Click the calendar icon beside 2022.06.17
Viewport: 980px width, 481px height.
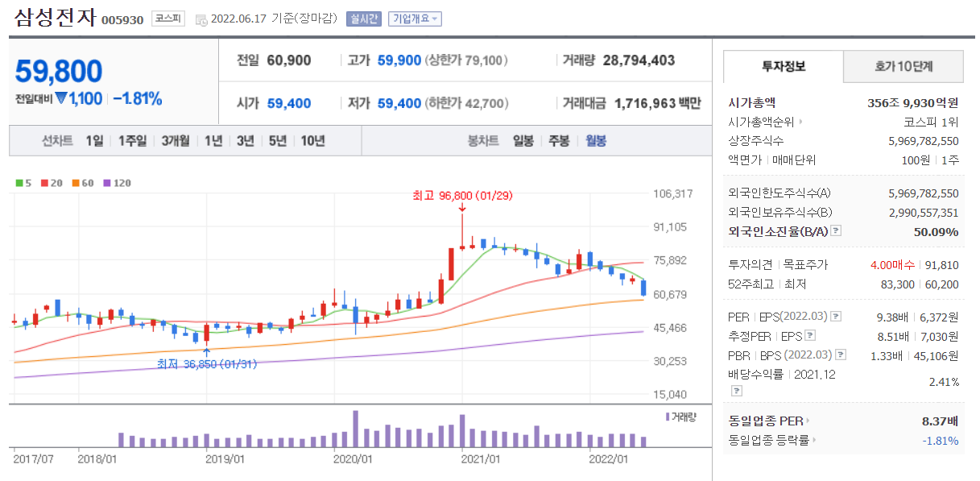click(201, 19)
